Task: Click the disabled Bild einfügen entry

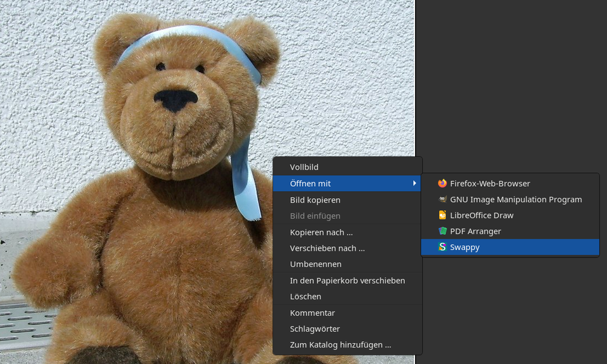Action: click(347, 216)
